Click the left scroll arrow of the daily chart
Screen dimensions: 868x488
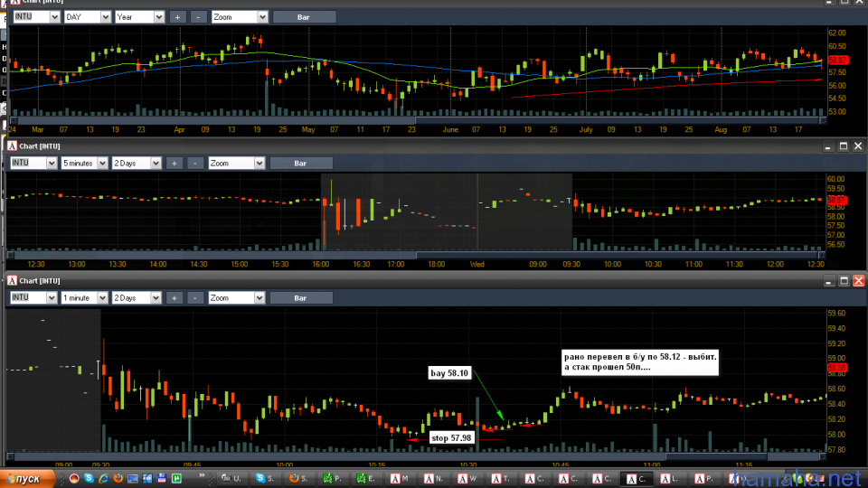14,120
